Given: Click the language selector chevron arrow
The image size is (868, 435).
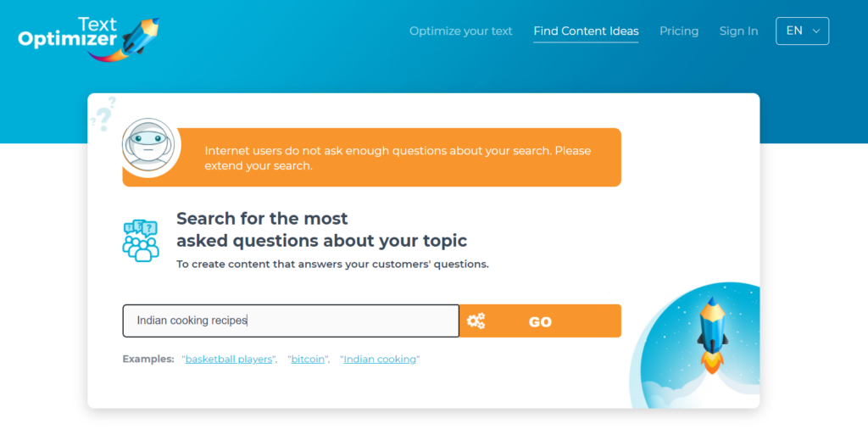Looking at the screenshot, I should coord(816,31).
